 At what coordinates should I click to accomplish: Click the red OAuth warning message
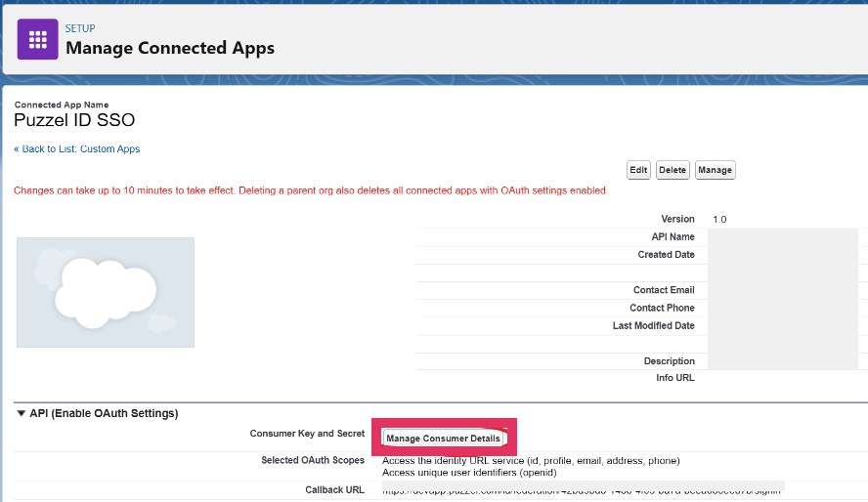(x=311, y=190)
